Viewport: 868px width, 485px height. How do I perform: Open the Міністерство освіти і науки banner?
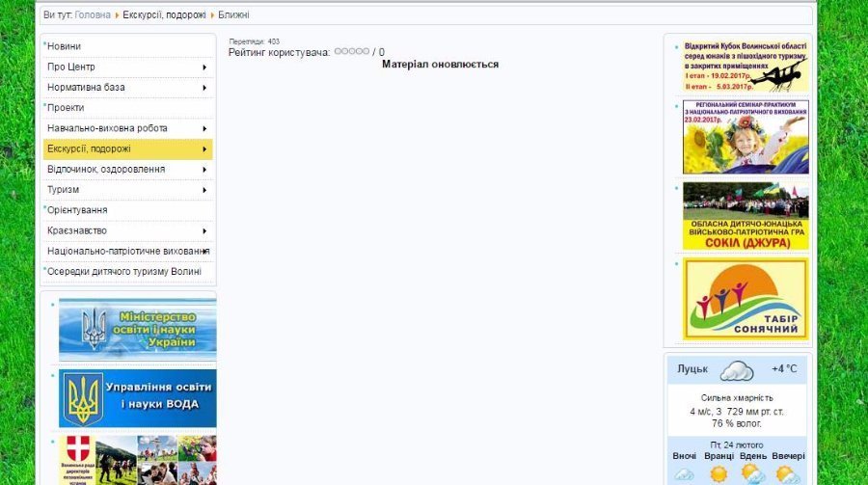click(x=137, y=329)
